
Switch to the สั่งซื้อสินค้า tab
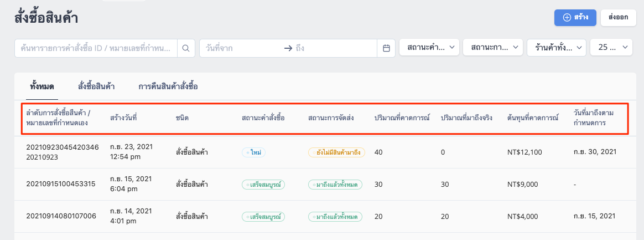96,87
